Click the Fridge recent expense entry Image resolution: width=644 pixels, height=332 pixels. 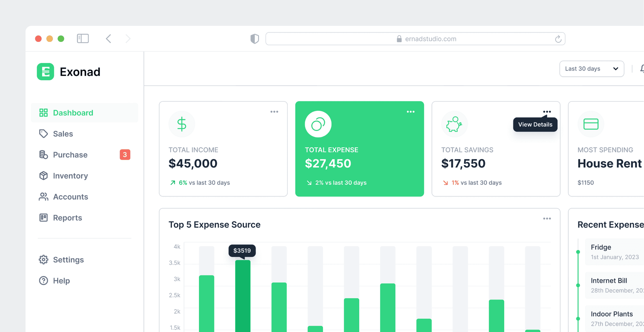(x=615, y=252)
